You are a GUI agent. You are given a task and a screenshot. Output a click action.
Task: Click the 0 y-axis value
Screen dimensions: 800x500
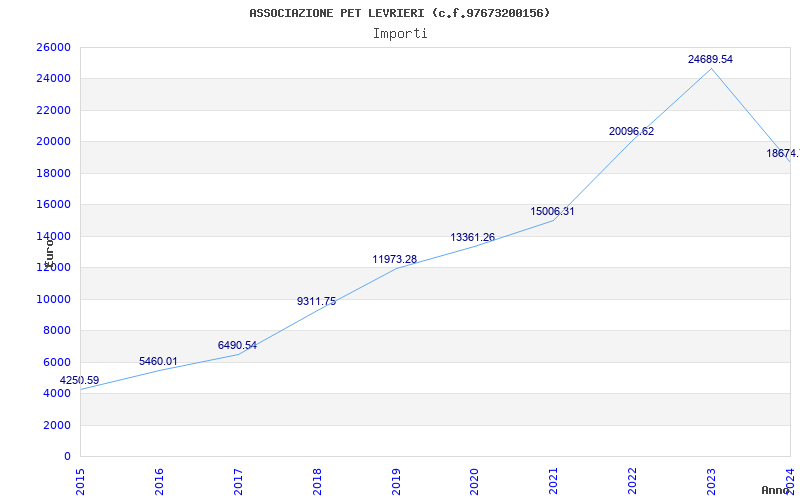click(x=67, y=456)
